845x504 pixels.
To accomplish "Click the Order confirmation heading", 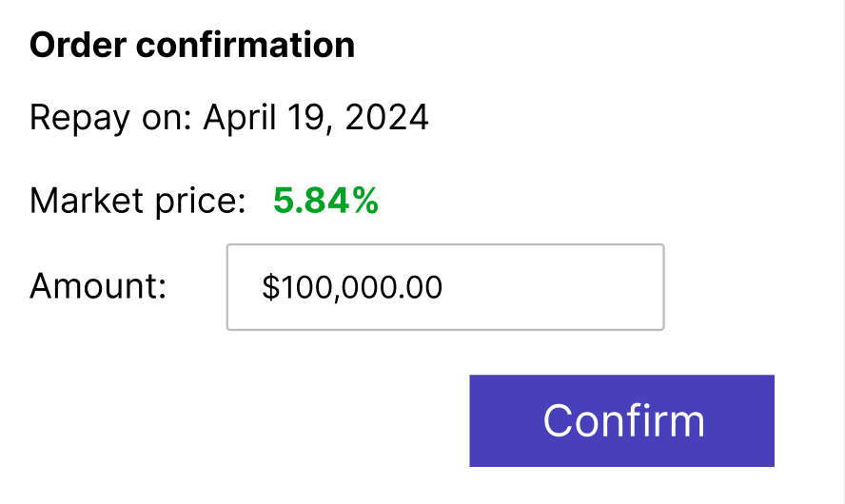I will click(192, 45).
